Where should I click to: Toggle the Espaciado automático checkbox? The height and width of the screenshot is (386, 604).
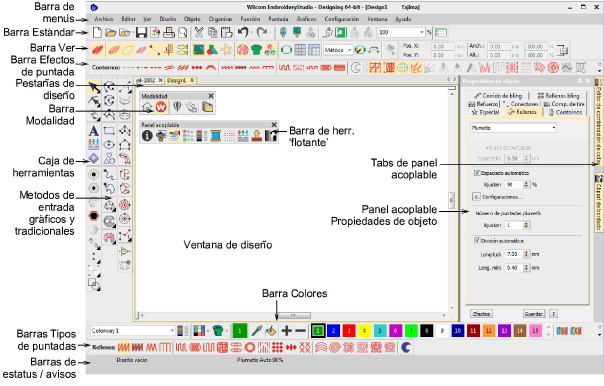477,173
